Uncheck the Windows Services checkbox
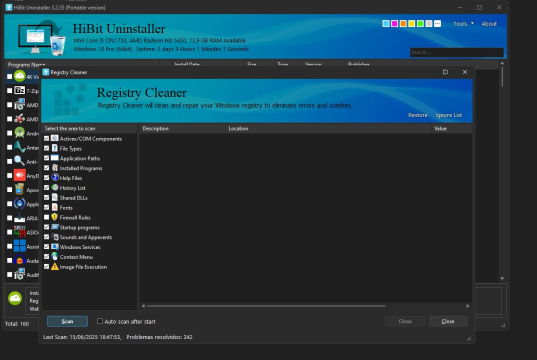Screen dimensions: 537x360 point(47,247)
